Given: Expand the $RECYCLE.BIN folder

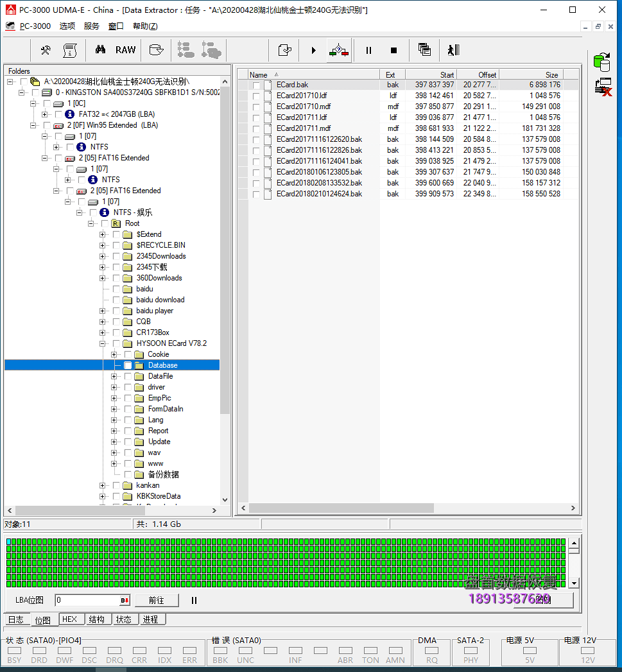Looking at the screenshot, I should (102, 246).
